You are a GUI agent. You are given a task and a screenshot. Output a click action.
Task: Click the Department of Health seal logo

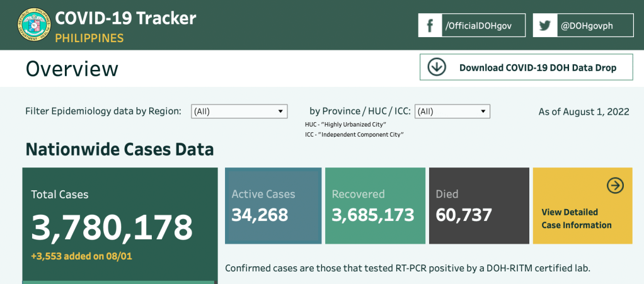(33, 25)
